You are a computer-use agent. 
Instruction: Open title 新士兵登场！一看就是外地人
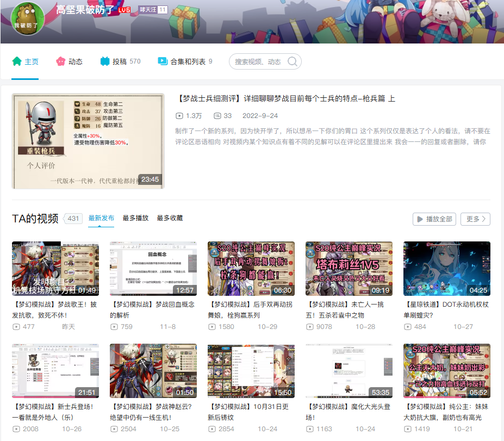[53, 412]
